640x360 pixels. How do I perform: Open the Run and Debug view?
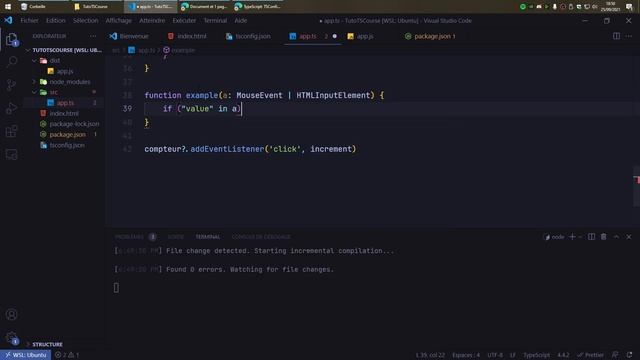click(x=11, y=108)
